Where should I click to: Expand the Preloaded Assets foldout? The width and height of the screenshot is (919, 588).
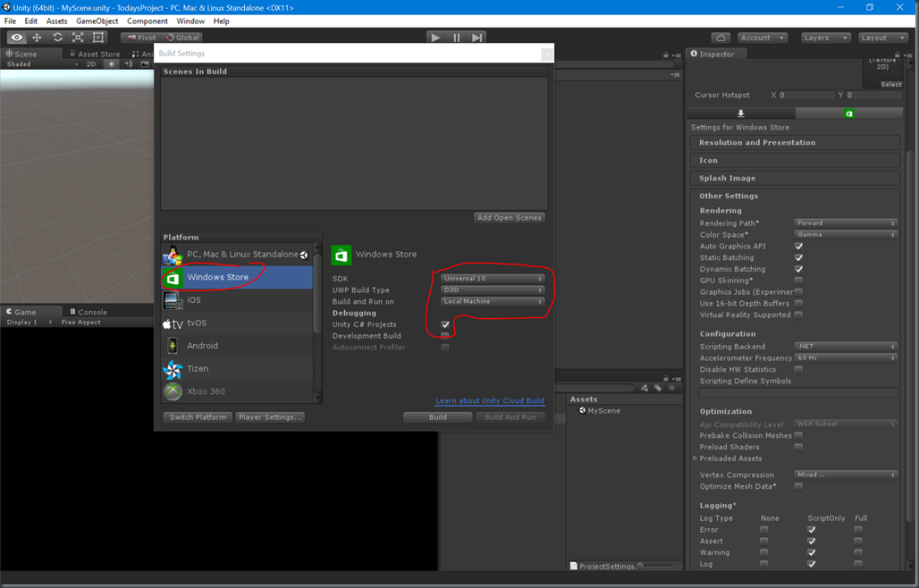(696, 458)
